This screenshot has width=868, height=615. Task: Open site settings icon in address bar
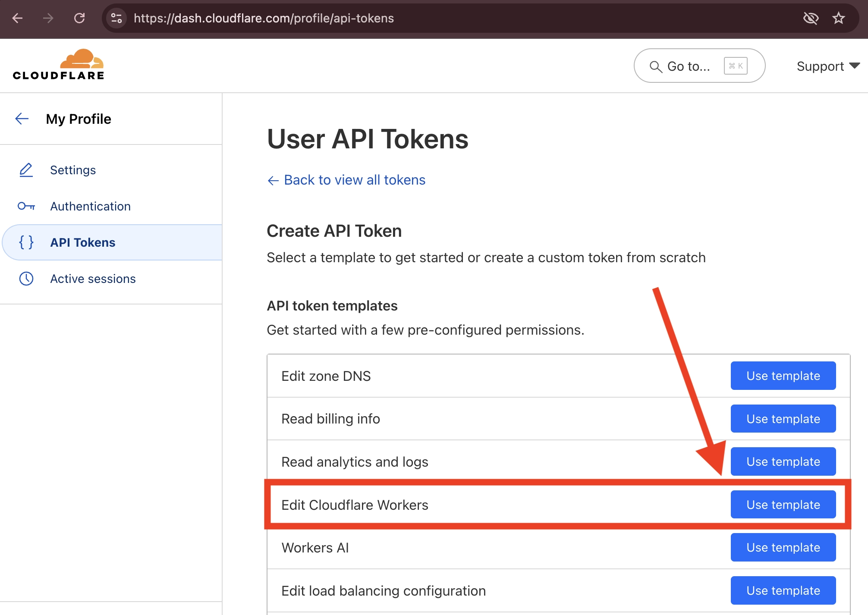tap(116, 18)
